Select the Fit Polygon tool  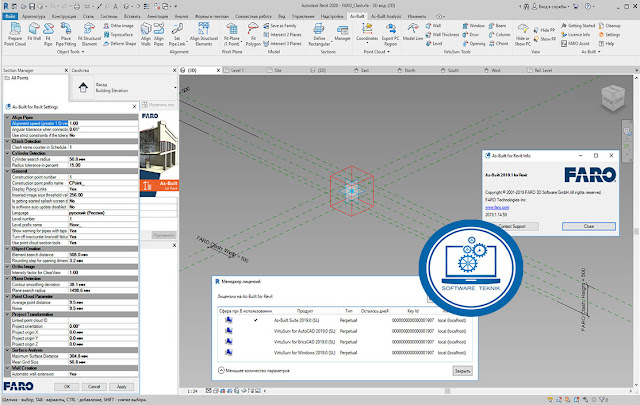[x=253, y=34]
